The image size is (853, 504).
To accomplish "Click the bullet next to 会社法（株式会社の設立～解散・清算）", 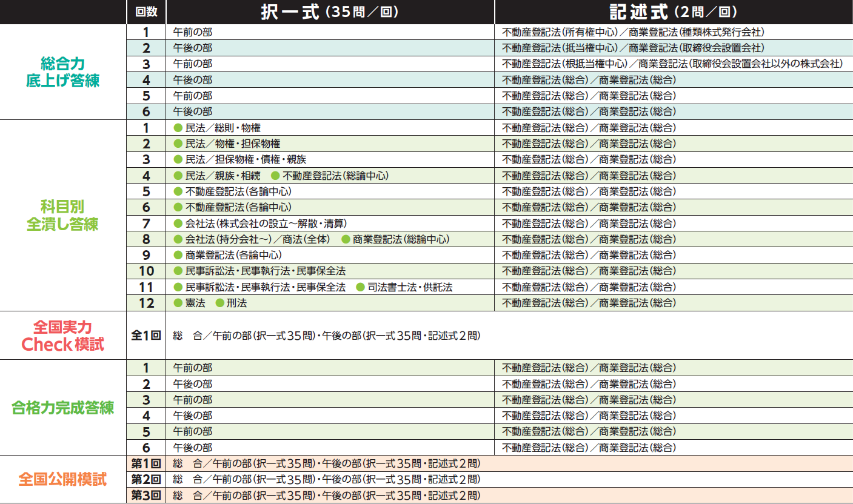I will click(x=176, y=223).
